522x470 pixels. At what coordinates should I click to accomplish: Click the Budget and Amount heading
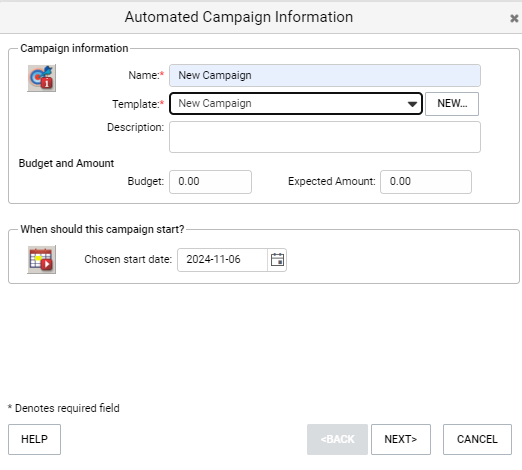click(x=66, y=163)
